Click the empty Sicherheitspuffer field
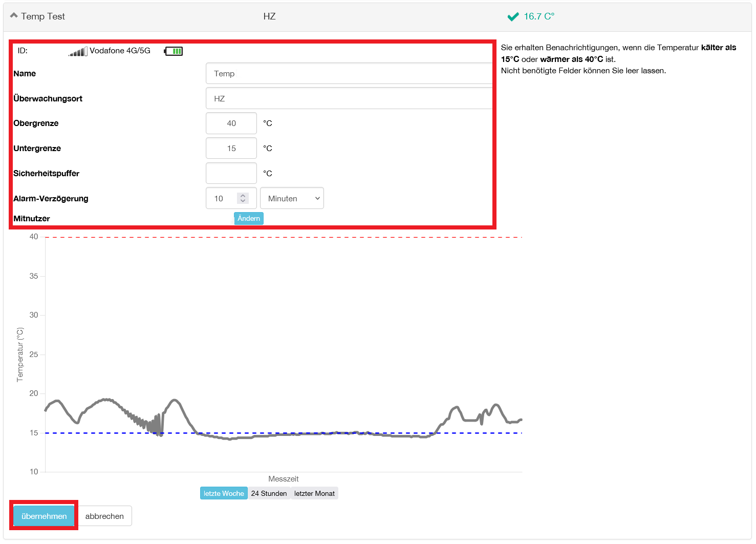The width and height of the screenshot is (756, 544). tap(231, 173)
